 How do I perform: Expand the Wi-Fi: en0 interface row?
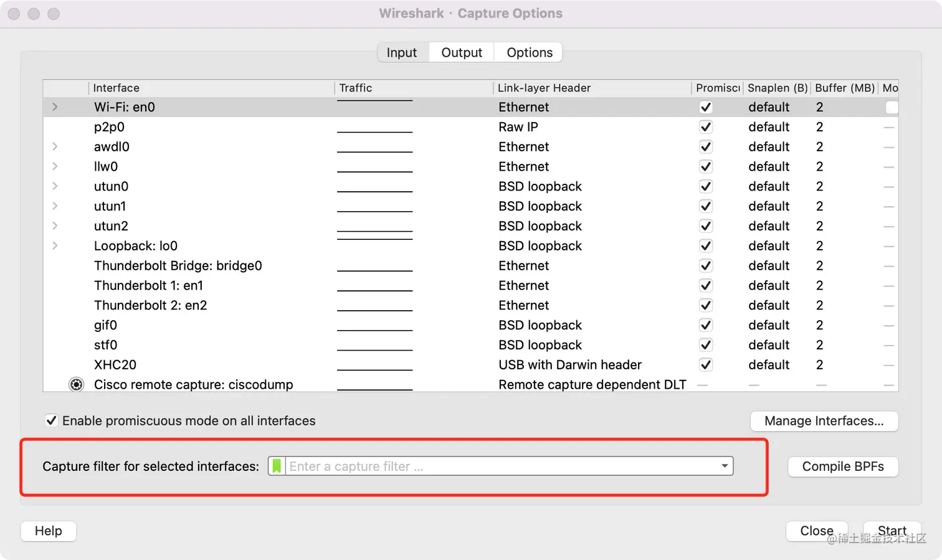click(x=55, y=107)
